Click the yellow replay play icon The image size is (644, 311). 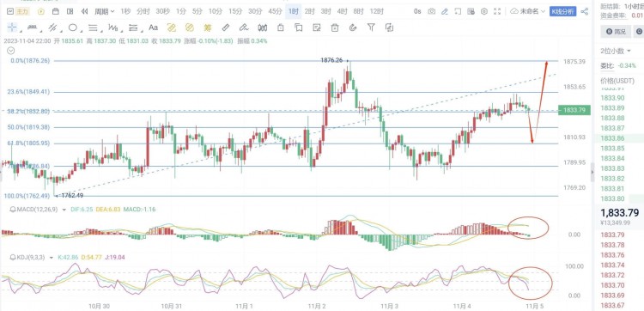point(40,11)
